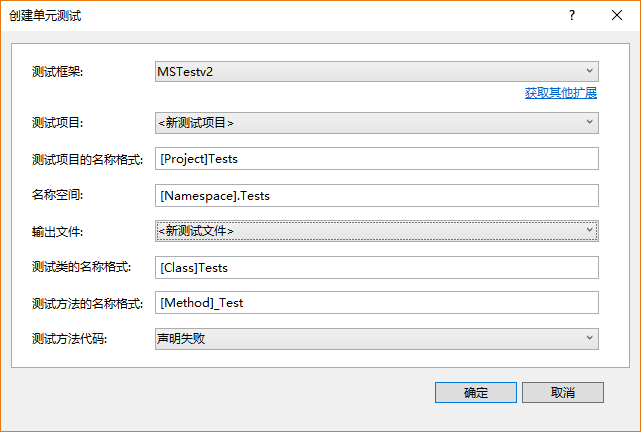The height and width of the screenshot is (432, 641).
Task: Open the 测试框架 MSTestv2 dropdown
Action: click(x=370, y=72)
